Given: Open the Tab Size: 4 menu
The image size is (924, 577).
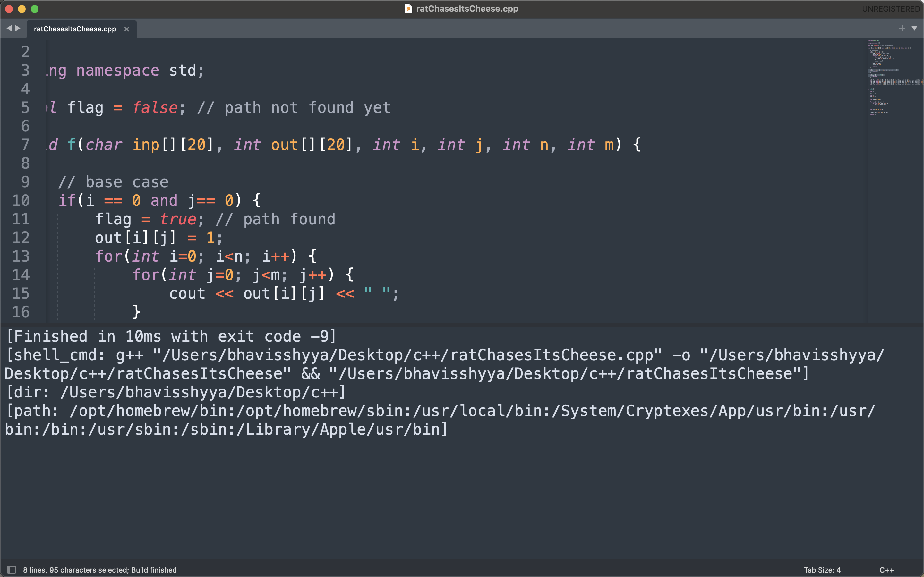Looking at the screenshot, I should pos(822,570).
